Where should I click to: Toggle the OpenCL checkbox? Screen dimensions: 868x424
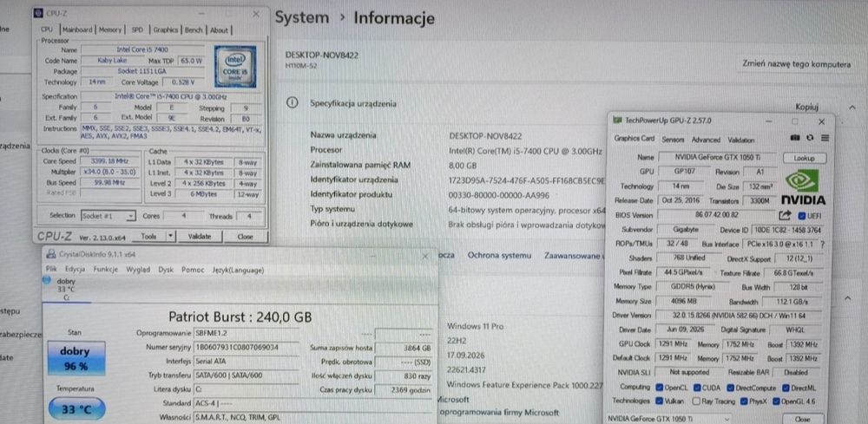tap(659, 388)
